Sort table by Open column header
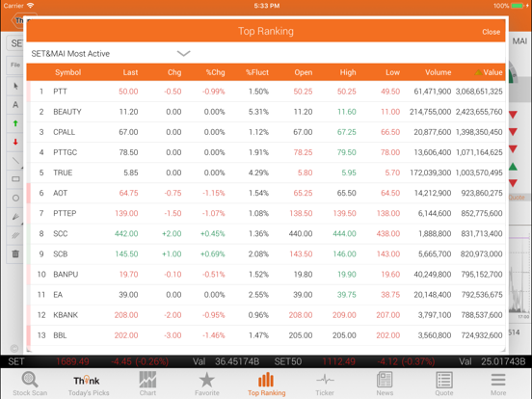This screenshot has width=532, height=399. [304, 72]
